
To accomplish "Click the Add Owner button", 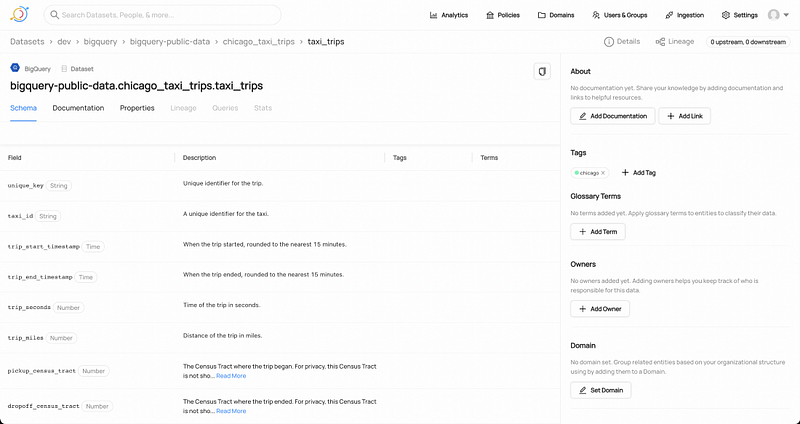I will pyautogui.click(x=600, y=309).
